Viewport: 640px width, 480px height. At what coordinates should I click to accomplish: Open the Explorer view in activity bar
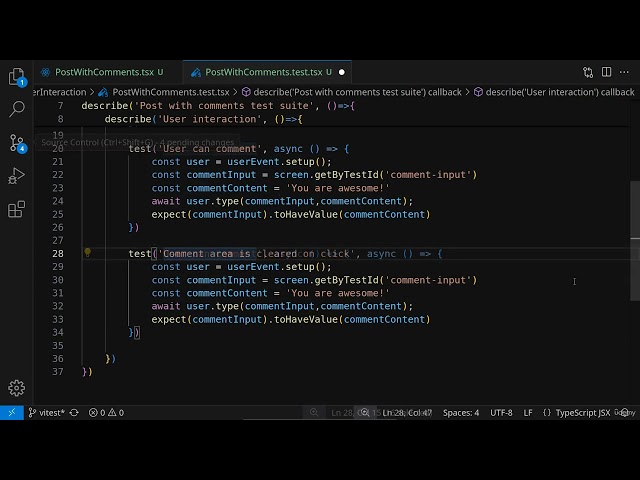(17, 76)
